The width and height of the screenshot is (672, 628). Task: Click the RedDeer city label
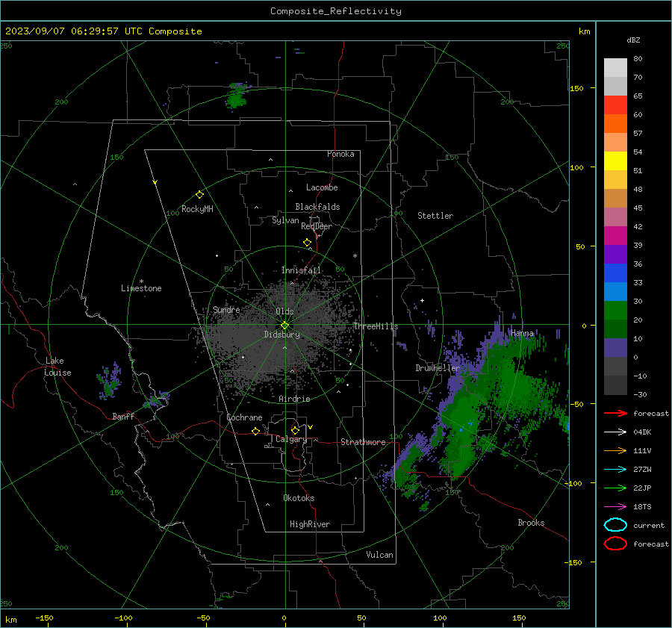(317, 226)
